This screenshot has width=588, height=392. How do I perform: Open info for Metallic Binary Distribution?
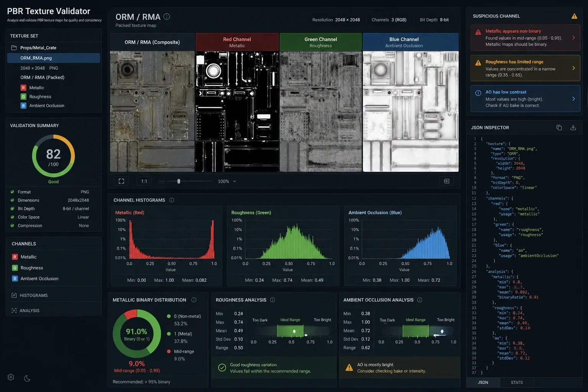point(194,300)
